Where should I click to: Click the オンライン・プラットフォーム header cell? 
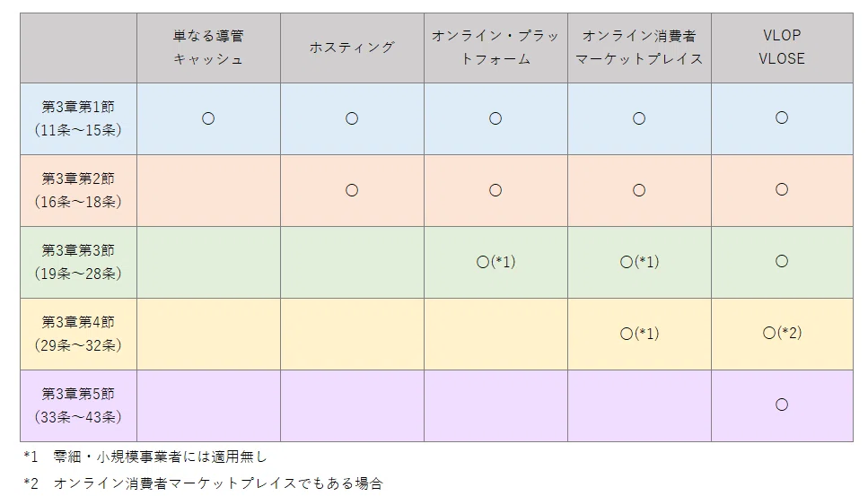[x=495, y=48]
